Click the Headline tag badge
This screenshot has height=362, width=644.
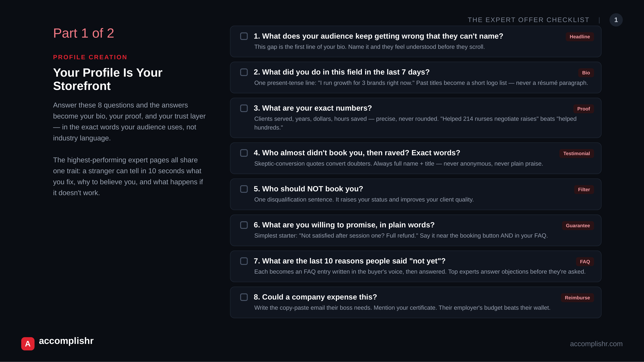(579, 37)
